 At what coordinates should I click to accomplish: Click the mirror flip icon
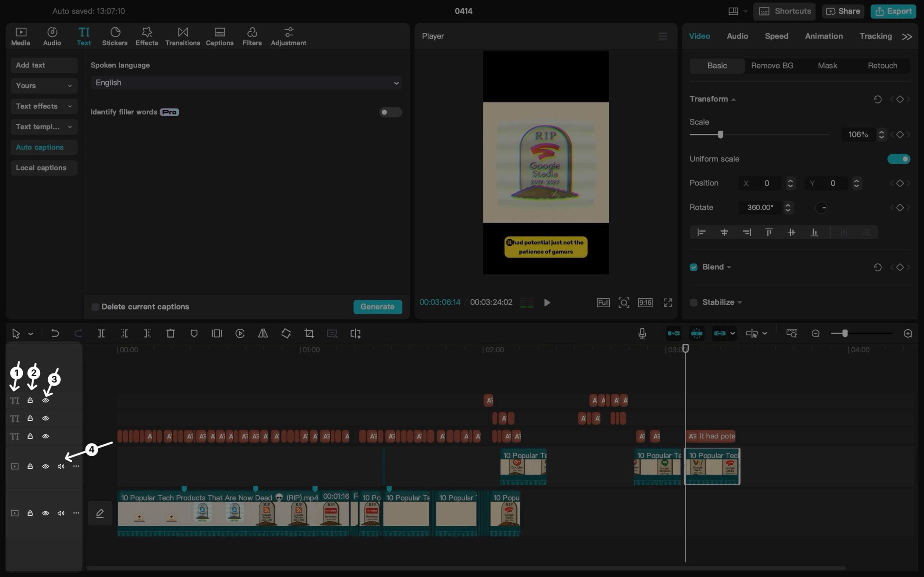[263, 334]
